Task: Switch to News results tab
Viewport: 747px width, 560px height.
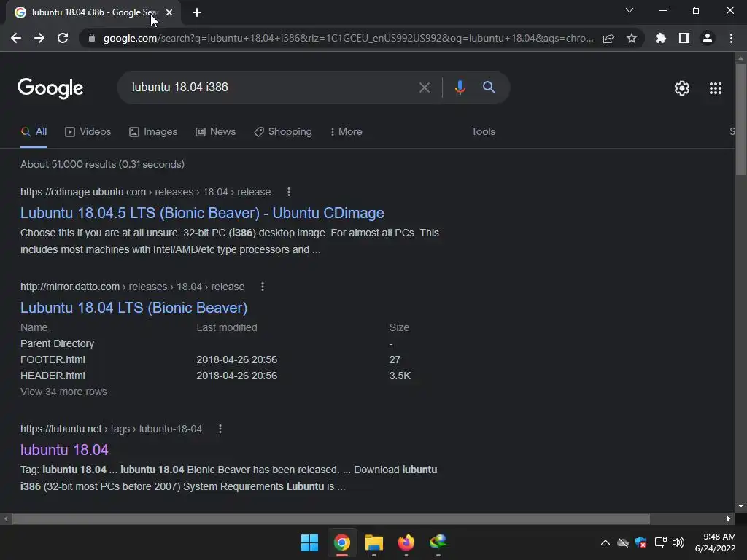Action: 215,132
